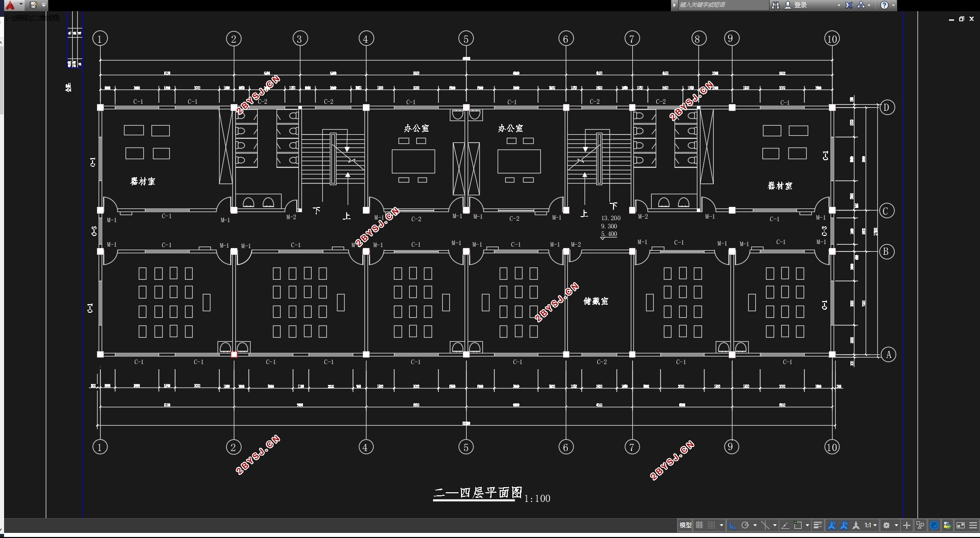Open the Autodesk A360 connect icon
Viewport: 980px width, 538px height.
pos(862,5)
